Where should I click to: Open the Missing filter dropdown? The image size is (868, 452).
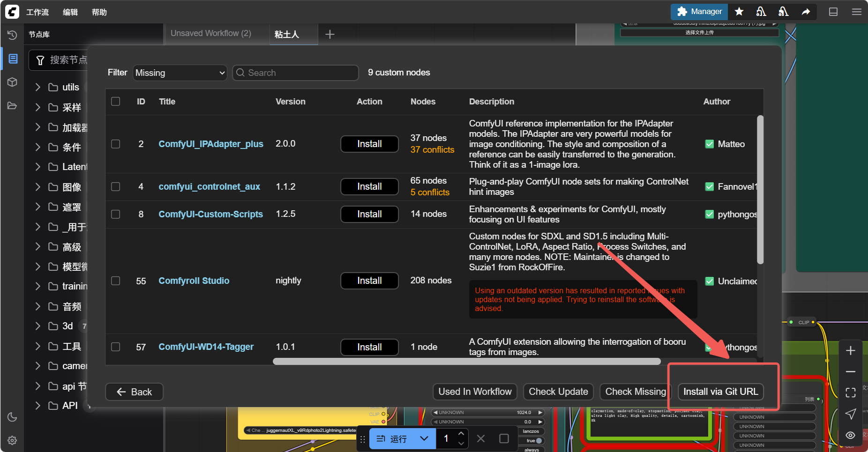coord(180,73)
